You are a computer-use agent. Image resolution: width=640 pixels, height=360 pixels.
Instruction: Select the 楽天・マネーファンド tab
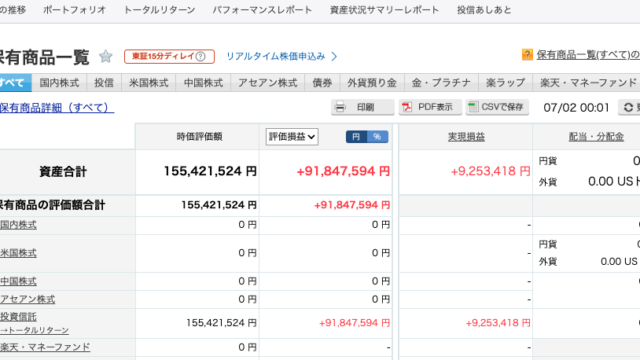587,83
